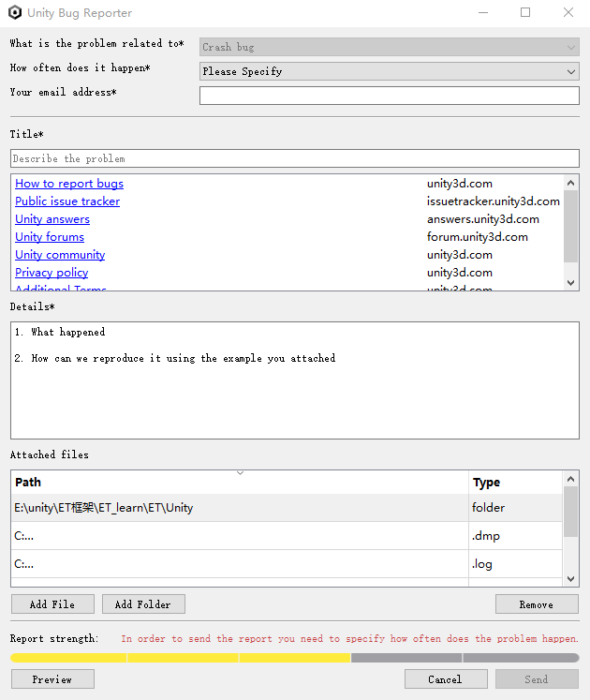Click the report strength progress bar

(295, 658)
